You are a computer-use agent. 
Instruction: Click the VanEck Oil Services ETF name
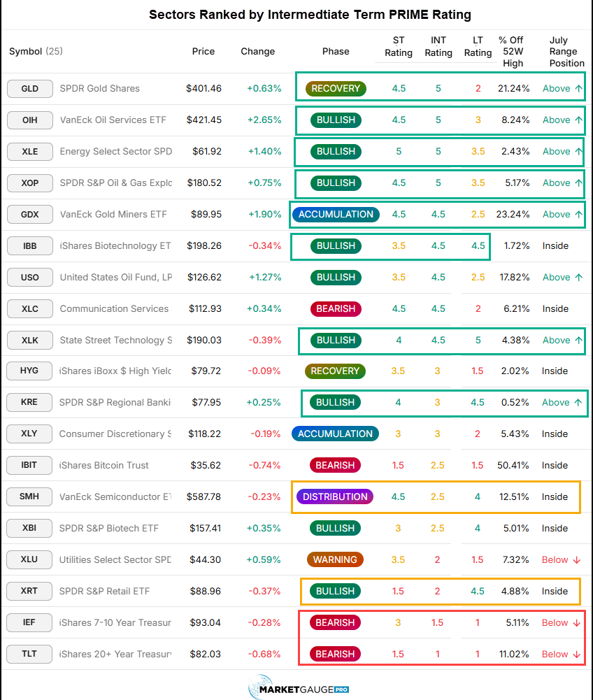coord(113,120)
